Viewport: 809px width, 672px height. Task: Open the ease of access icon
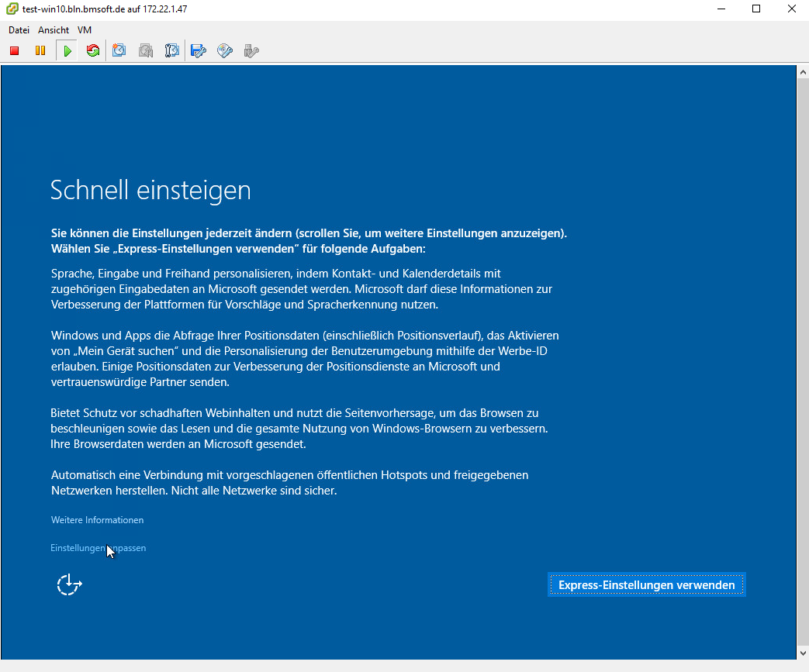[x=69, y=585]
